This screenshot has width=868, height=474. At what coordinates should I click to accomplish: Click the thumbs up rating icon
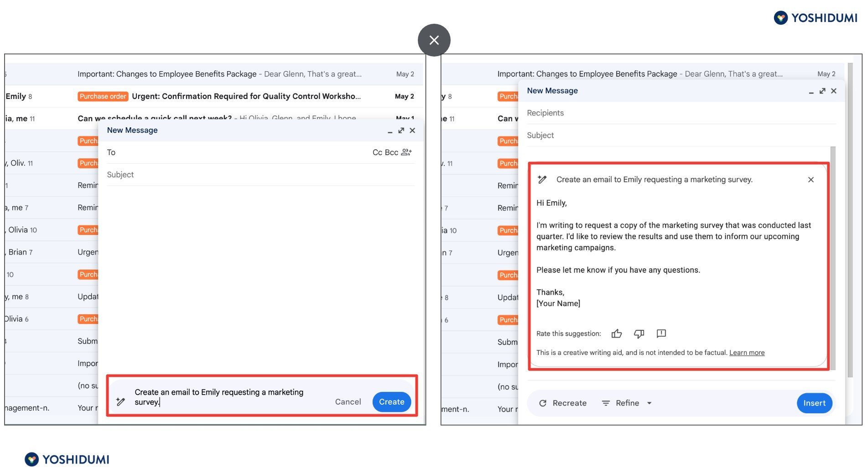click(x=617, y=333)
